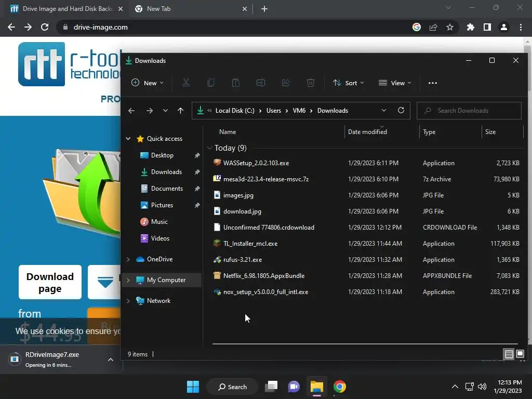Click the Paste icon in Explorer toolbar
The width and height of the screenshot is (532, 399).
[x=236, y=83]
